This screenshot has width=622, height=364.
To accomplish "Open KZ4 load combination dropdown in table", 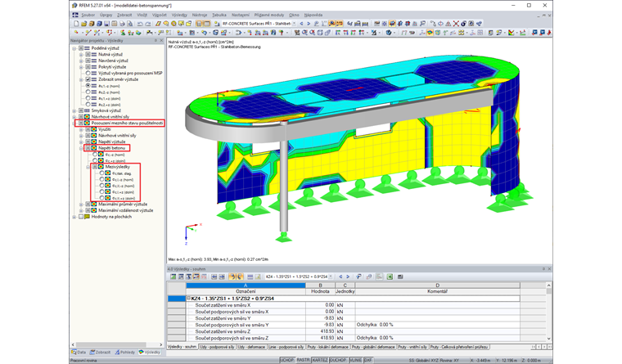I will 331,276.
